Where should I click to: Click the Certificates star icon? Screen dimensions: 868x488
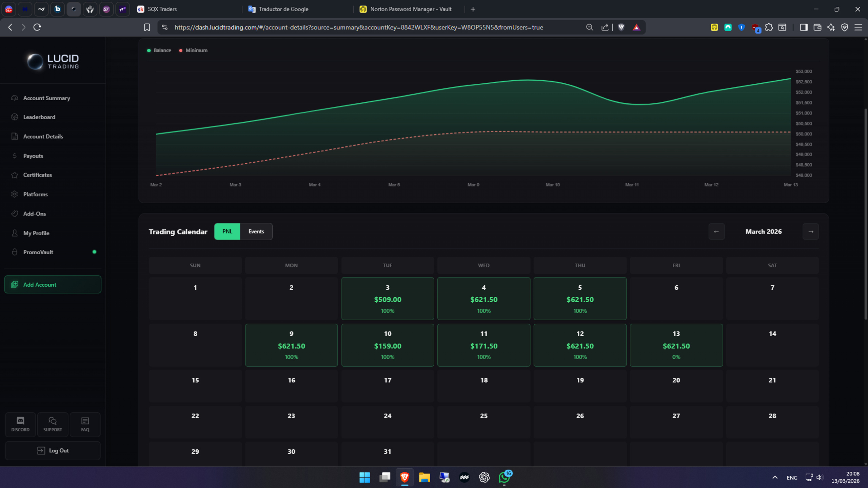tap(15, 175)
